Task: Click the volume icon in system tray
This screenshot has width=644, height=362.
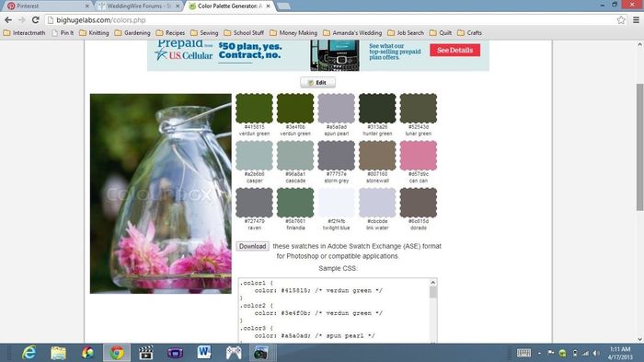Action: click(596, 353)
